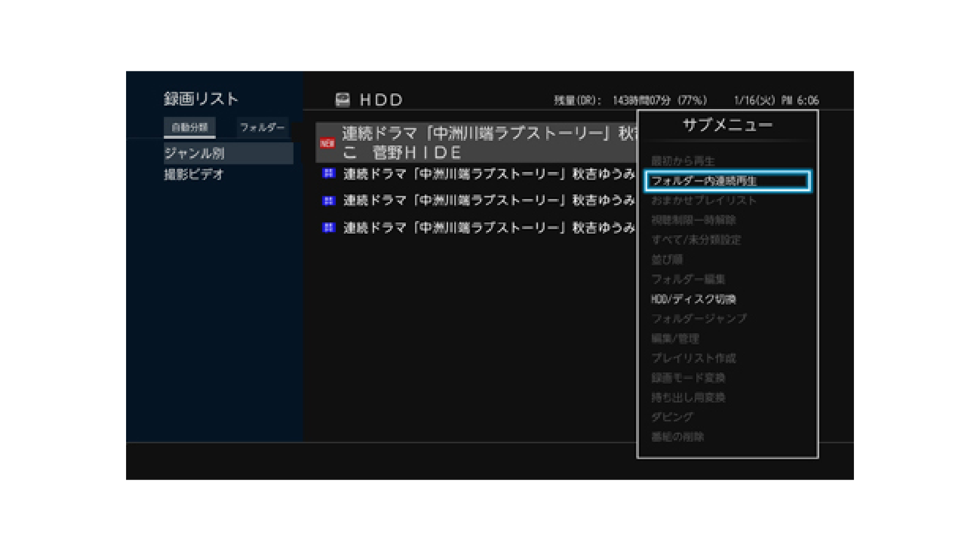The image size is (980, 551).
Task: Click blue icon beside third drama recording
Action: tap(329, 201)
